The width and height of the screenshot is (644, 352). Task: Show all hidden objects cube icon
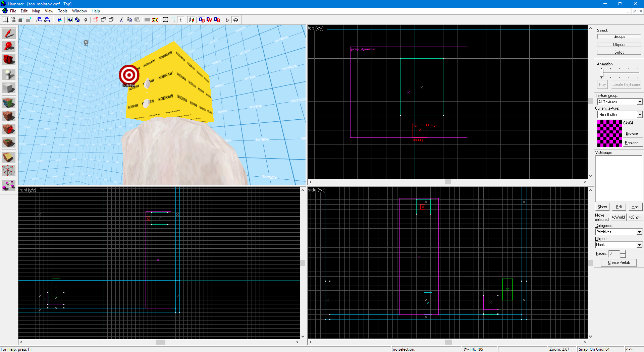click(111, 20)
